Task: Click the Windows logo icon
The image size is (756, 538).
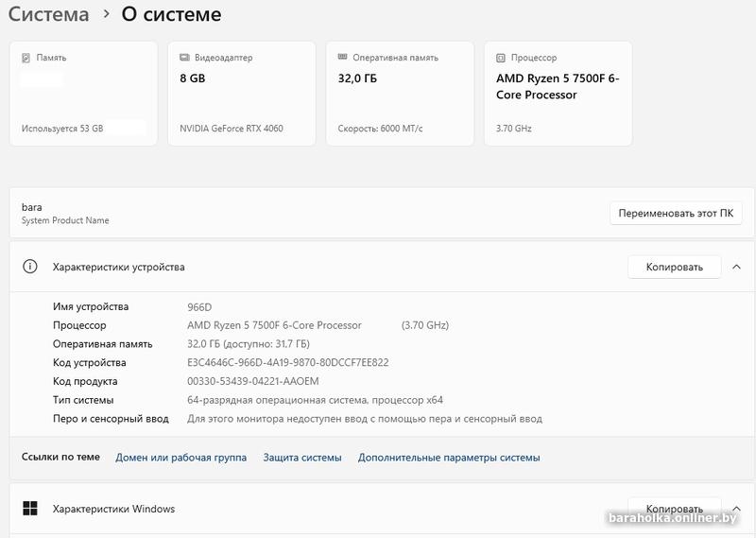Action: (30, 509)
